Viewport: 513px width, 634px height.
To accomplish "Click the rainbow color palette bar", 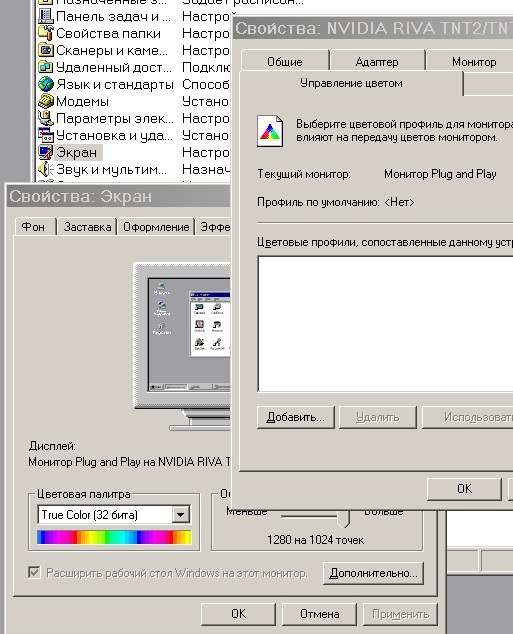I will pyautogui.click(x=114, y=537).
